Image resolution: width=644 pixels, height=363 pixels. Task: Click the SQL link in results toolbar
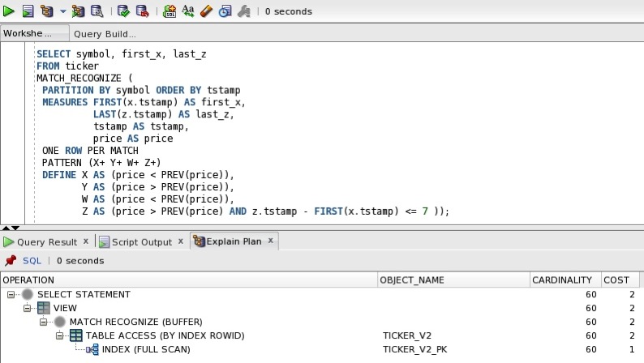(x=32, y=261)
